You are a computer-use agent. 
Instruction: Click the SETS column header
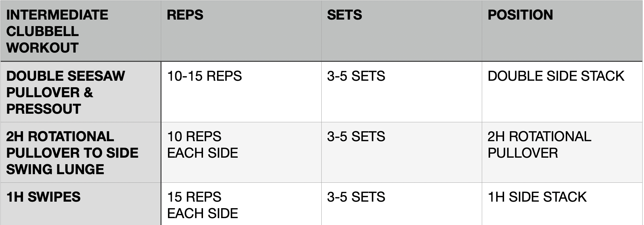pos(402,31)
